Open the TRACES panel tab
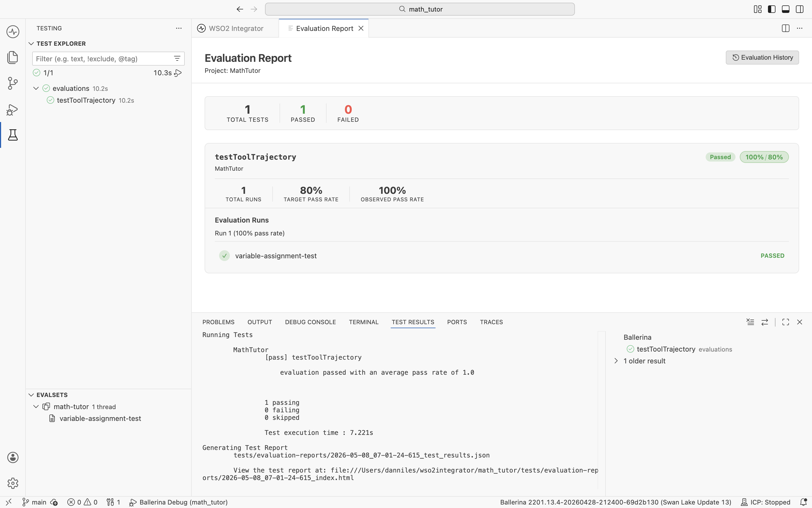The width and height of the screenshot is (812, 508). (491, 322)
